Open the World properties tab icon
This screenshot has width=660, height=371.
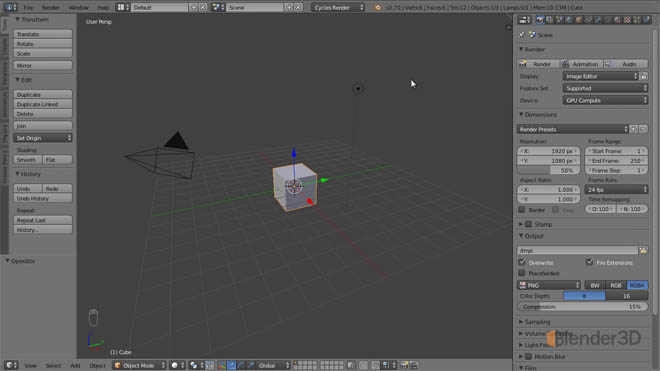pyautogui.click(x=569, y=20)
